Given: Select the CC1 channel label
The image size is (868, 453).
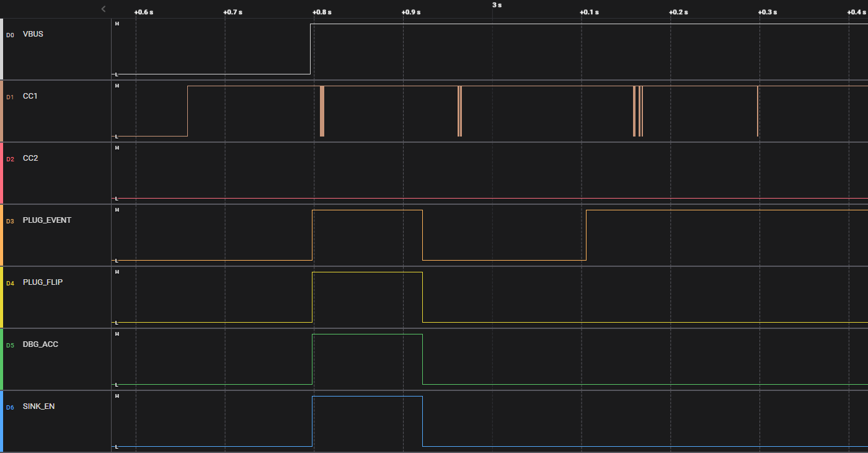Looking at the screenshot, I should click(30, 96).
